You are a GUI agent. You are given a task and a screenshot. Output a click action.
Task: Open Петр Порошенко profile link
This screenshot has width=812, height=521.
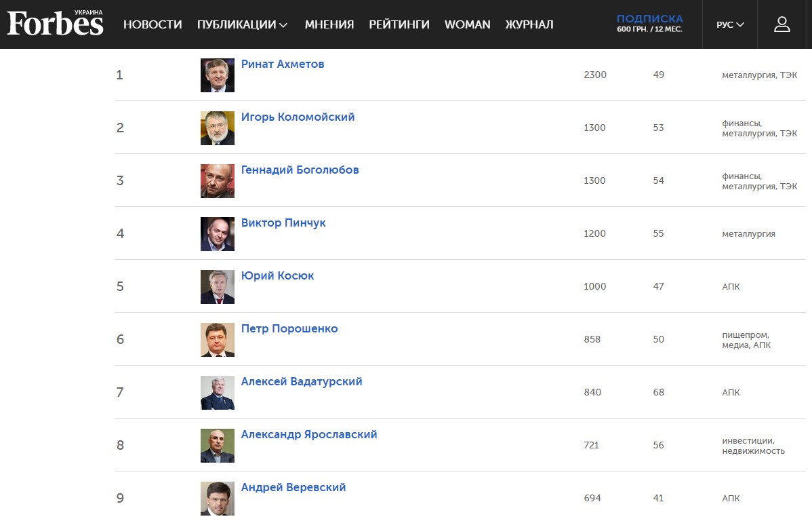(289, 328)
